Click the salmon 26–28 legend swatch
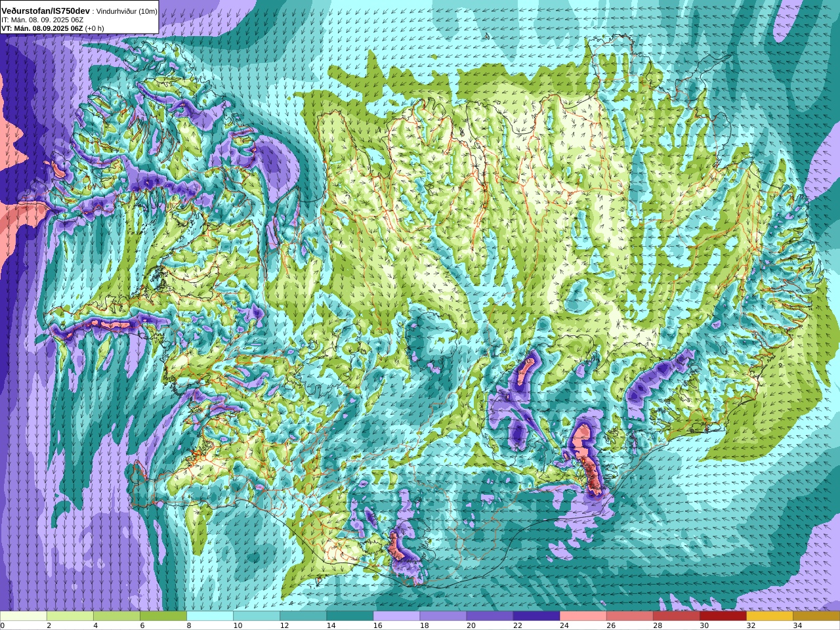The width and height of the screenshot is (840, 630). pyautogui.click(x=629, y=616)
